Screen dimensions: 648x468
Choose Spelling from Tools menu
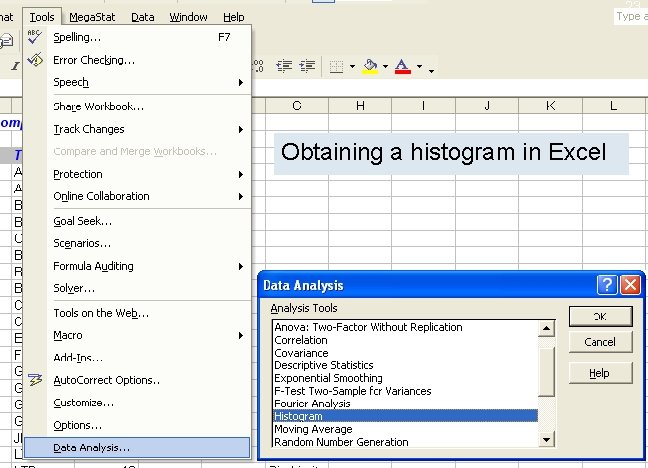click(x=137, y=37)
